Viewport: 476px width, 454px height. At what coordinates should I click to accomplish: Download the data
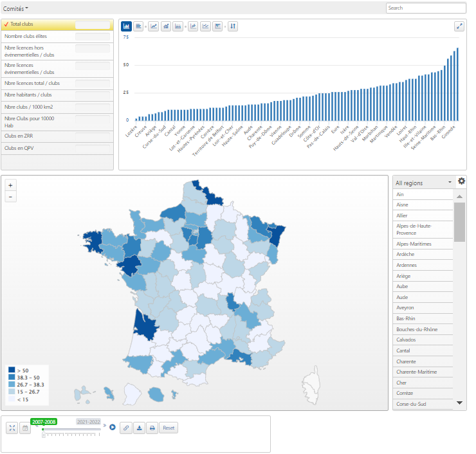click(140, 428)
